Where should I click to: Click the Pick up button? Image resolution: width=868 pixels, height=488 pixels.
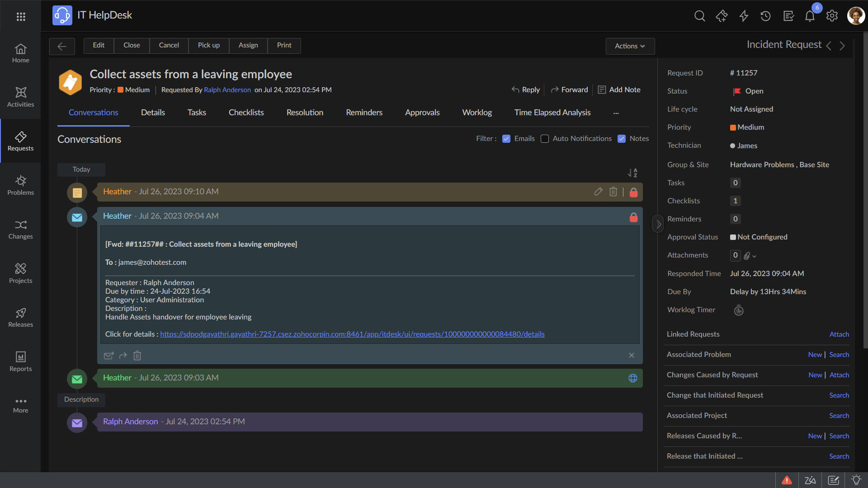point(208,45)
